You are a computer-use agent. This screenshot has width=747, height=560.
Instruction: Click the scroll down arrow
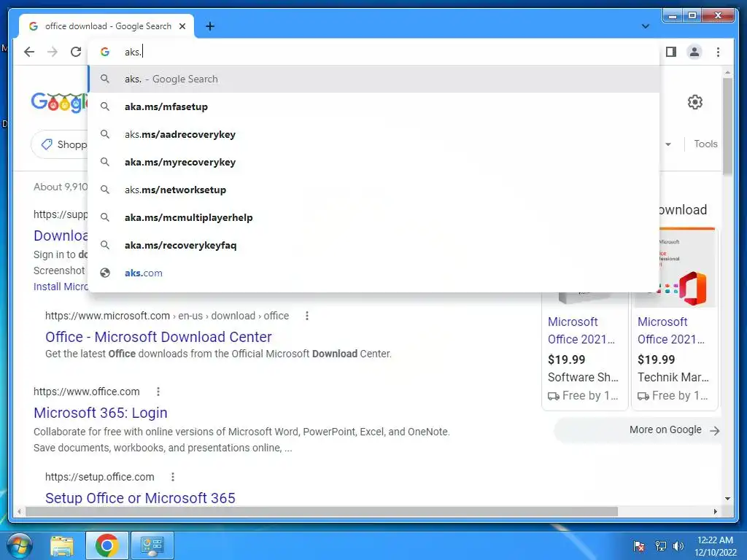tap(727, 499)
